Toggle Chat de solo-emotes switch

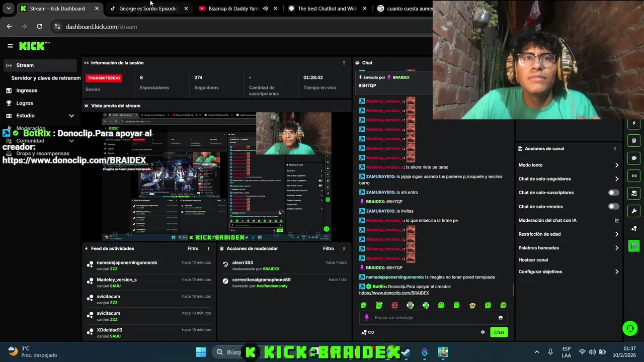click(614, 207)
